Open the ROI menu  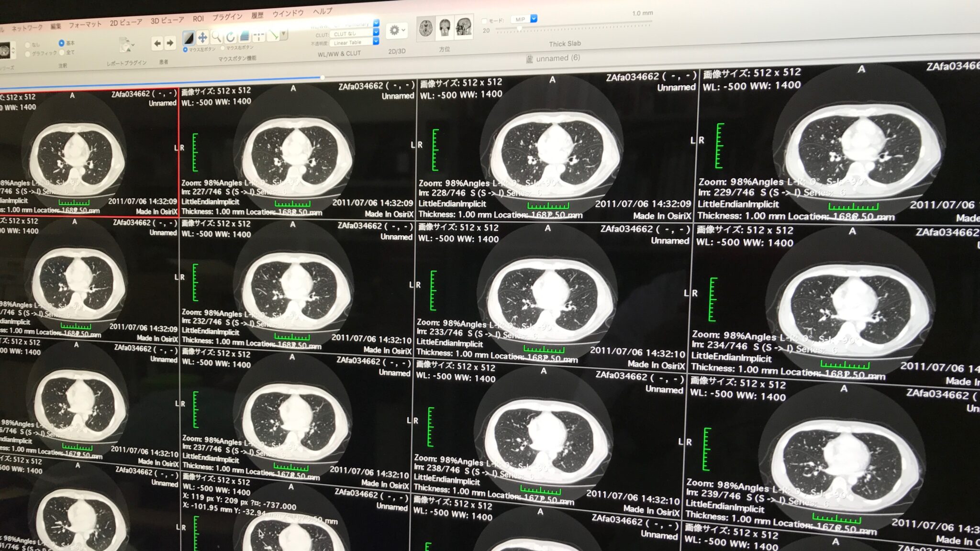[198, 19]
